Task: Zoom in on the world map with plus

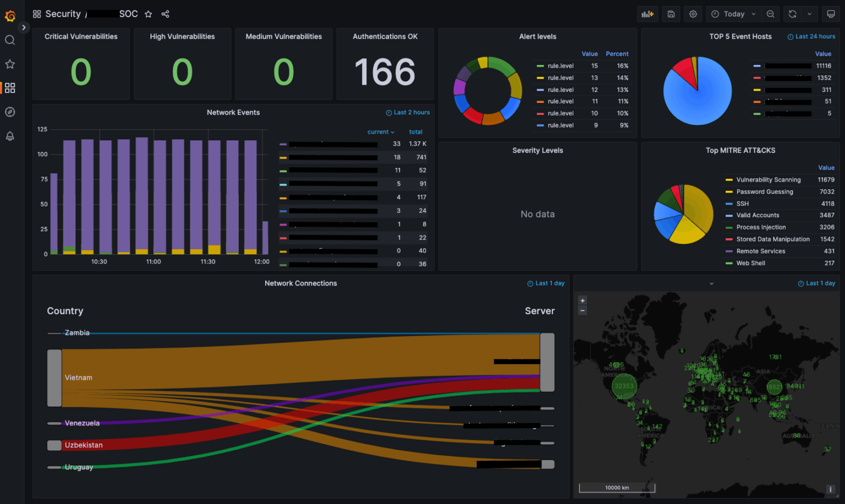Action: click(x=583, y=300)
